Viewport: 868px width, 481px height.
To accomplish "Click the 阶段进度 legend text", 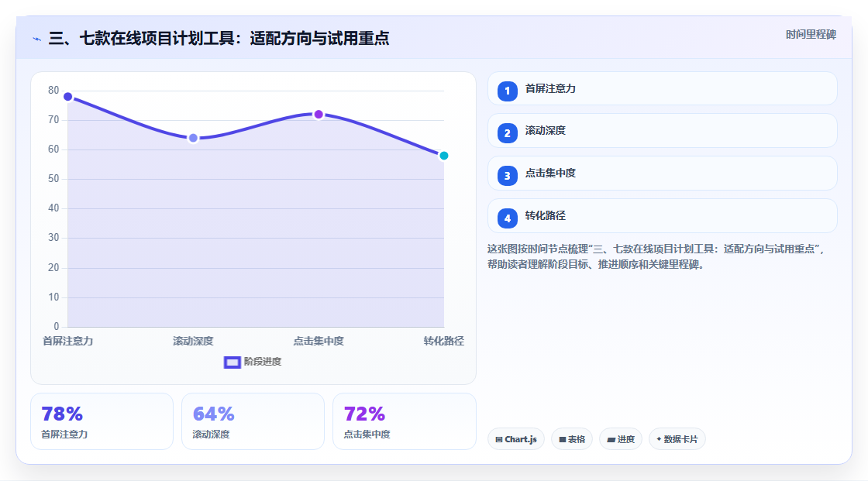I will pos(263,362).
